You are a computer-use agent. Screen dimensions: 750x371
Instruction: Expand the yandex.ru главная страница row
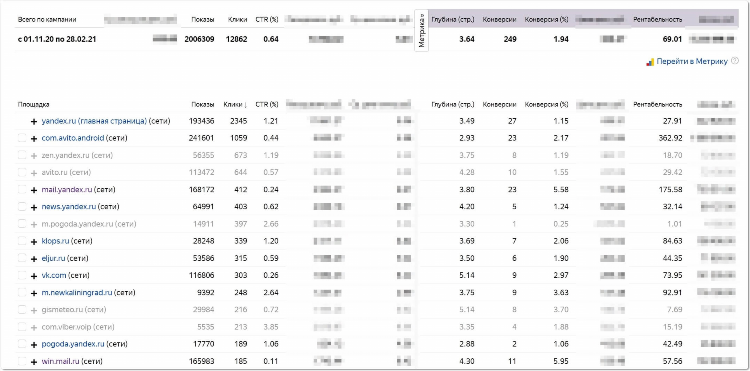34,121
